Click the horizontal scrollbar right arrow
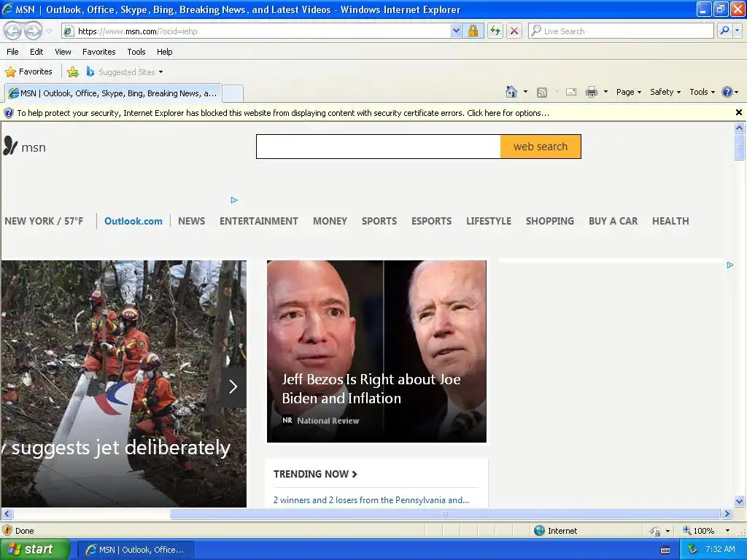The image size is (747, 560). pyautogui.click(x=727, y=514)
